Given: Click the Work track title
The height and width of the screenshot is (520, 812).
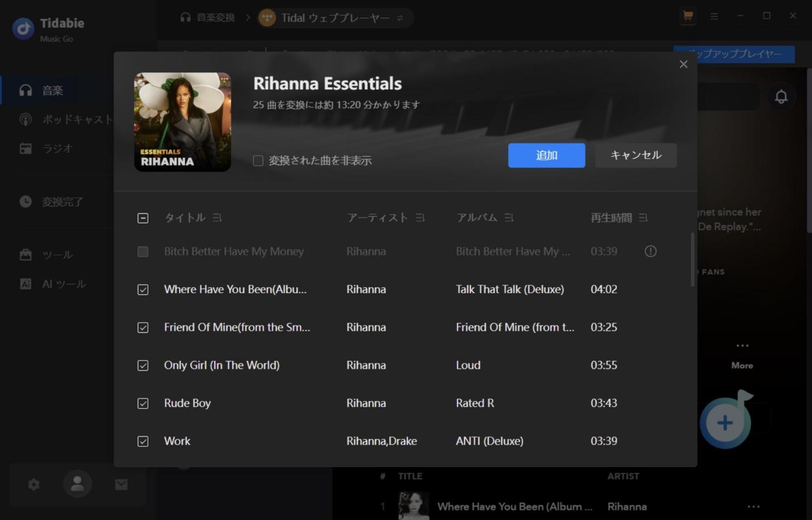Looking at the screenshot, I should (177, 441).
